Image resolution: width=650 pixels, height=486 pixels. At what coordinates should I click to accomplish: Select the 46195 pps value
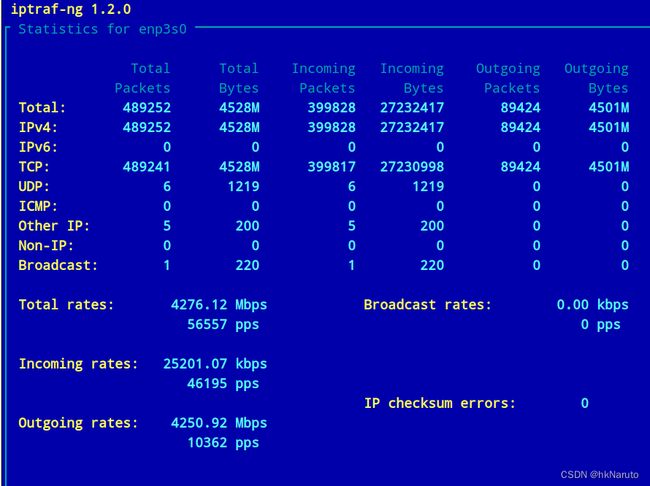coord(223,384)
